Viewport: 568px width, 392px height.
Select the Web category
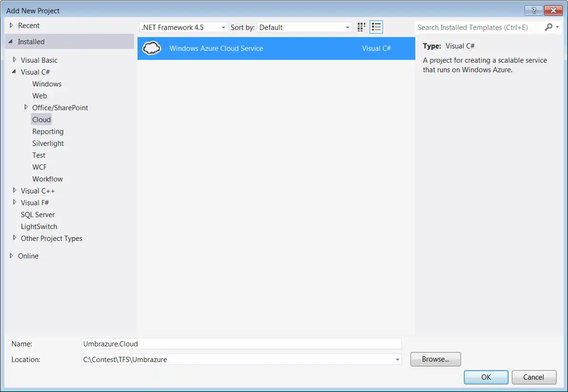click(x=39, y=96)
